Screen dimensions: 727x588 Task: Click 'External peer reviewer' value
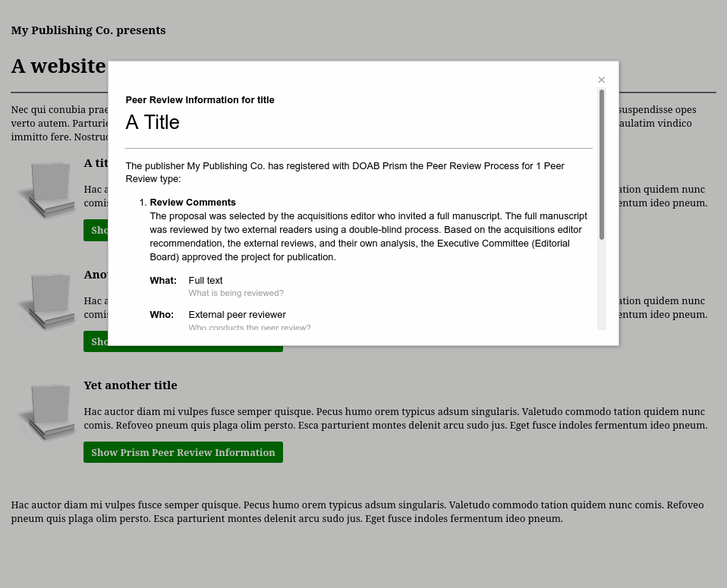point(237,315)
